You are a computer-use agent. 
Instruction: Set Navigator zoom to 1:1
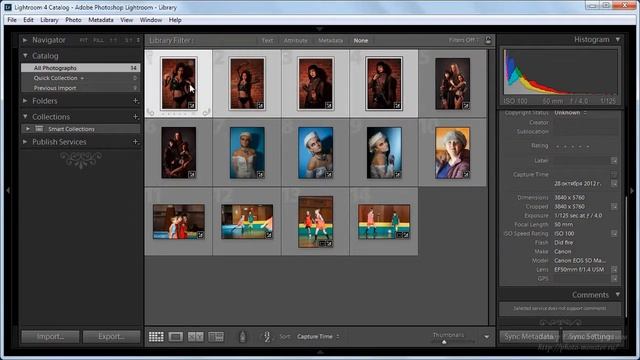click(113, 40)
